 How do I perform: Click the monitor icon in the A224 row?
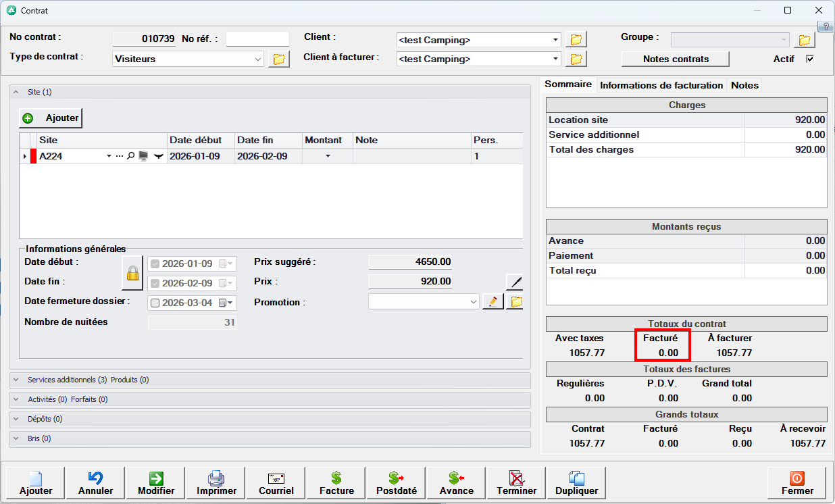pyautogui.click(x=143, y=156)
